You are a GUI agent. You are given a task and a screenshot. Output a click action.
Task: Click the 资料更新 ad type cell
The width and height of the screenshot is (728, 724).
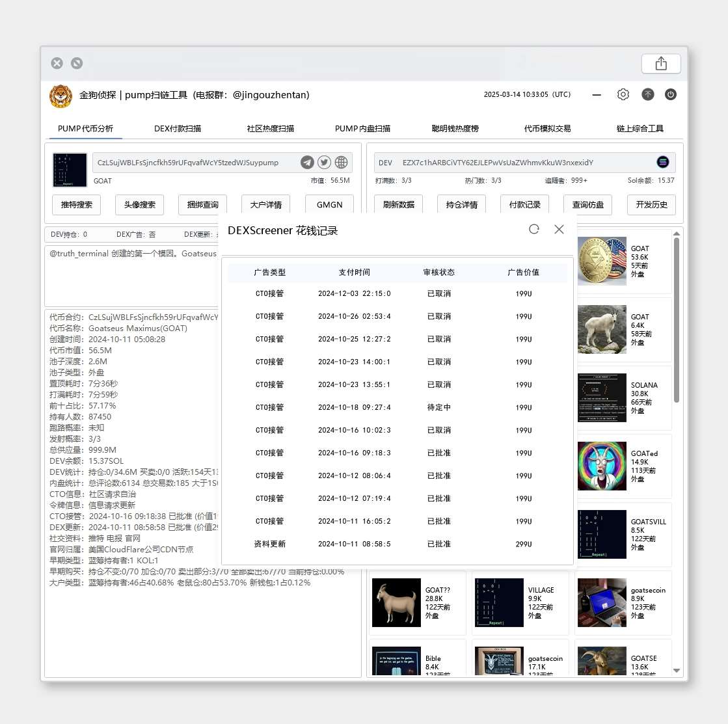coord(270,544)
